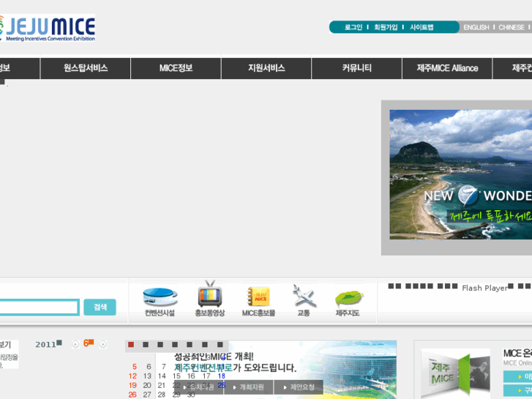
Task: Open 지원서비스 menu
Action: [266, 68]
